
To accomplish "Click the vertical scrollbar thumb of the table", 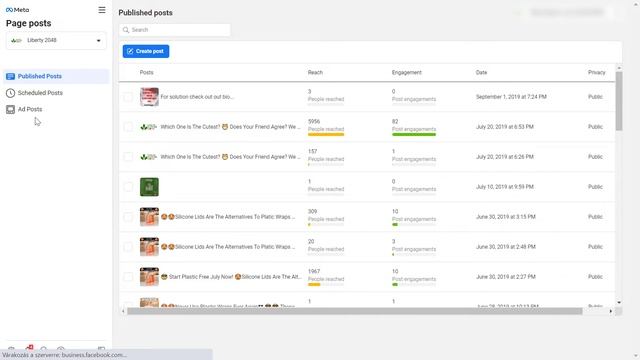I will 619,101.
